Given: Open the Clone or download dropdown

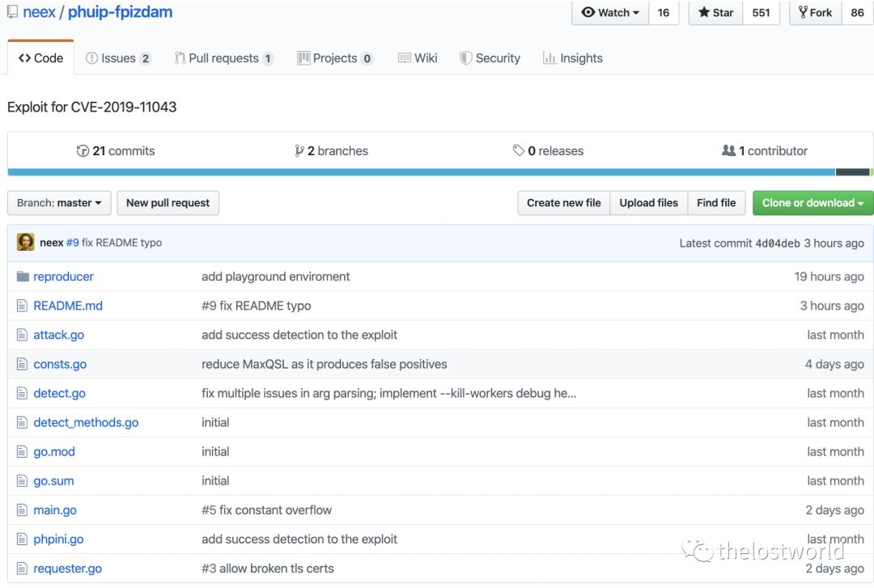Looking at the screenshot, I should click(x=812, y=203).
